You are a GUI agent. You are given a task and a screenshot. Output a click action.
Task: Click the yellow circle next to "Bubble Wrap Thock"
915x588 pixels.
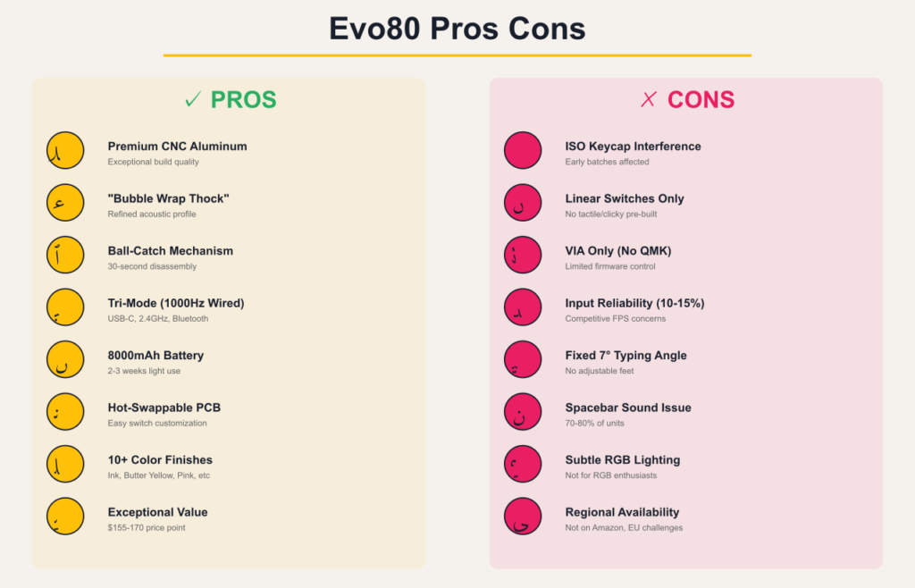tap(65, 203)
